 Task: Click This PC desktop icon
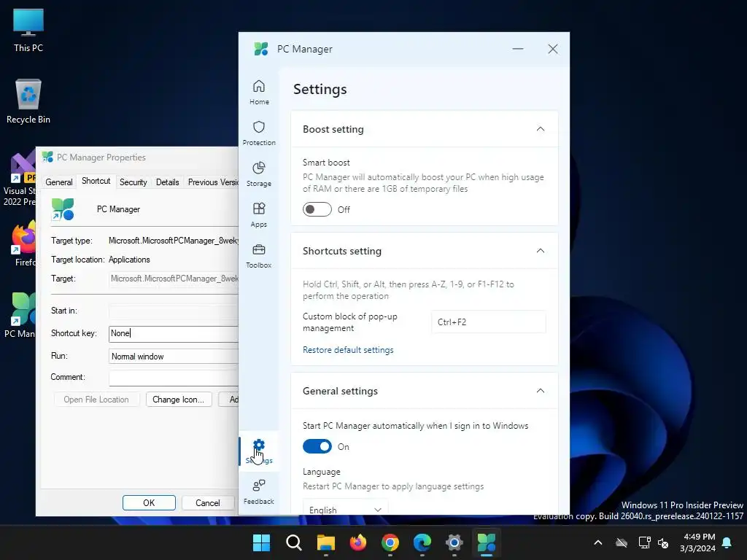28,31
